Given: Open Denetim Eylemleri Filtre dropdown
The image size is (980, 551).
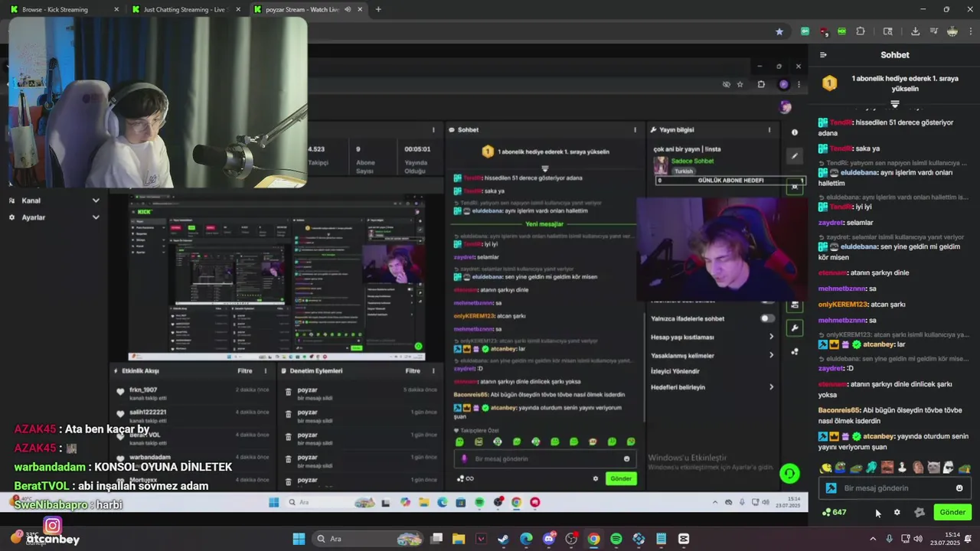Looking at the screenshot, I should coord(413,370).
